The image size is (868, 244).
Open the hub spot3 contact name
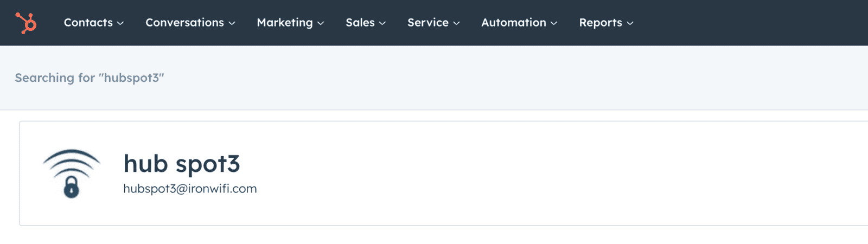click(182, 164)
